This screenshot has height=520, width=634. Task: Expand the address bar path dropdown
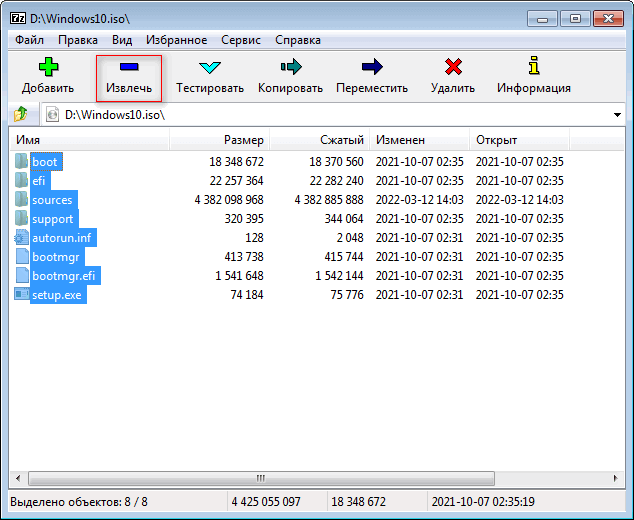coord(617,115)
